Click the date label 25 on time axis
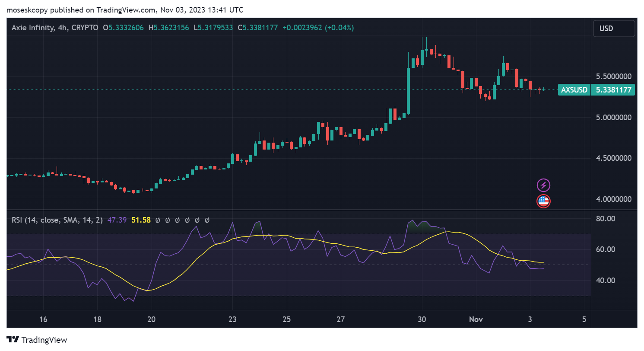Screen dimensions: 644x351 click(x=287, y=319)
